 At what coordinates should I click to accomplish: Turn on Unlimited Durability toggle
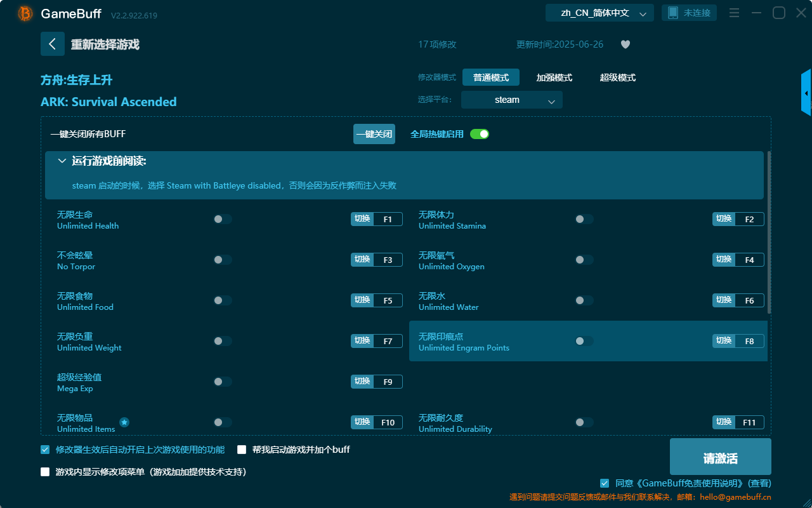pyautogui.click(x=584, y=422)
